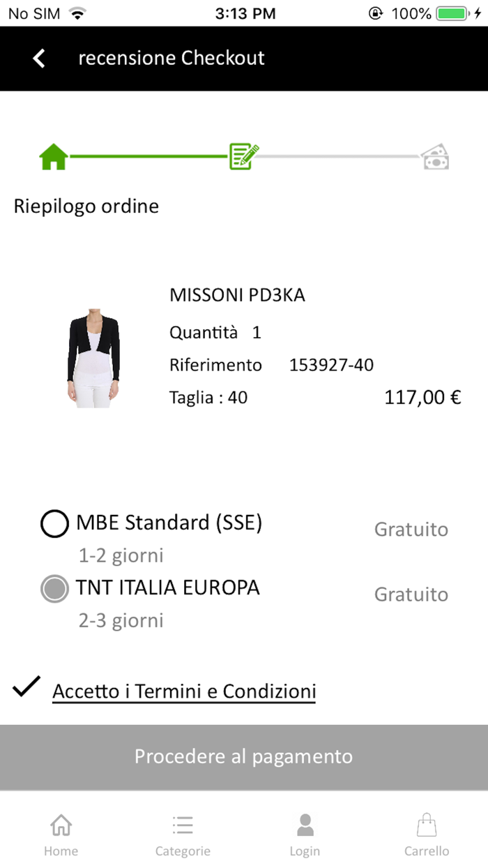
Task: Switch to the Categorie tab
Action: [x=183, y=834]
